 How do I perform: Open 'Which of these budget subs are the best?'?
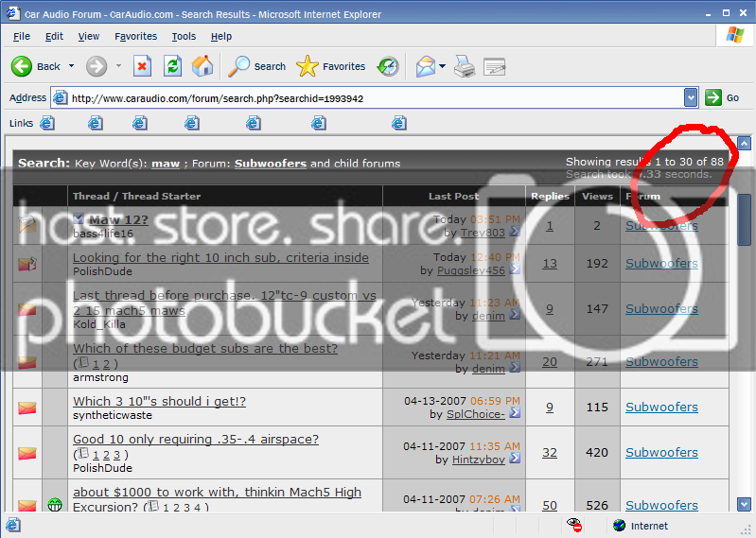click(x=205, y=348)
